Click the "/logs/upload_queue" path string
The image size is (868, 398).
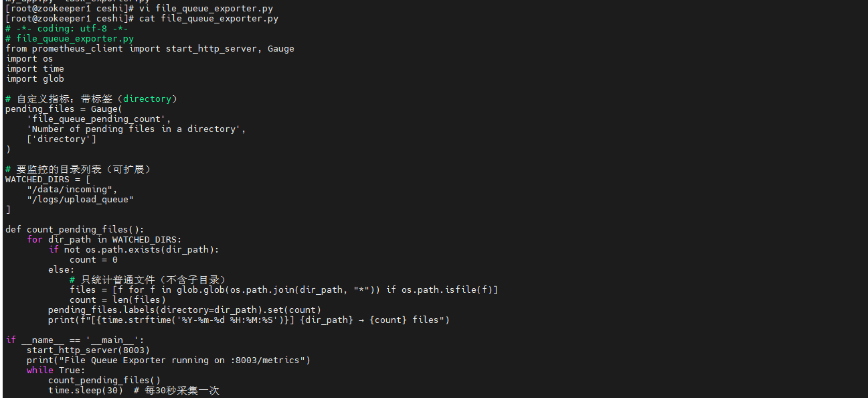[x=80, y=199]
